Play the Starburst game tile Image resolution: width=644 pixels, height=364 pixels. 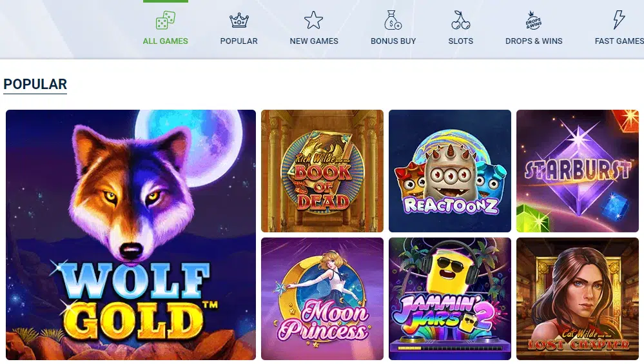[x=578, y=171]
